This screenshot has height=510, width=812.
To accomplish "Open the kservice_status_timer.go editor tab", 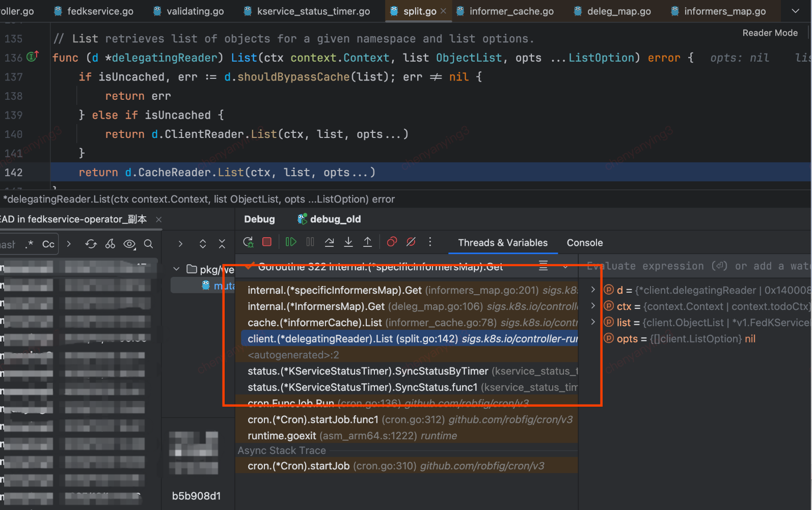I will point(307,11).
